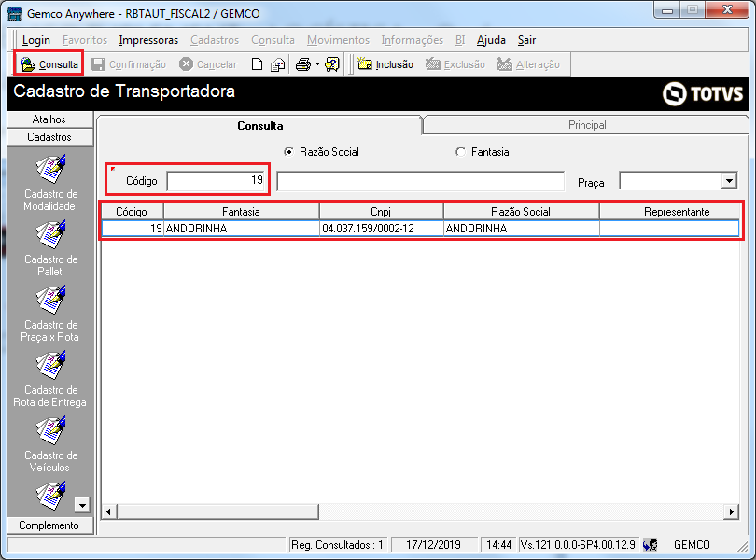
Task: Click the status bar user icon
Action: click(650, 545)
